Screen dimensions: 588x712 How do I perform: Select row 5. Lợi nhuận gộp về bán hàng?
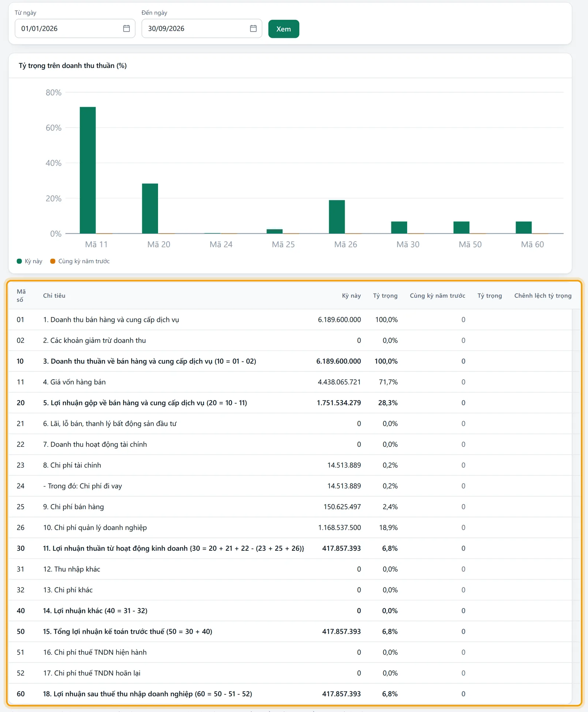click(290, 403)
